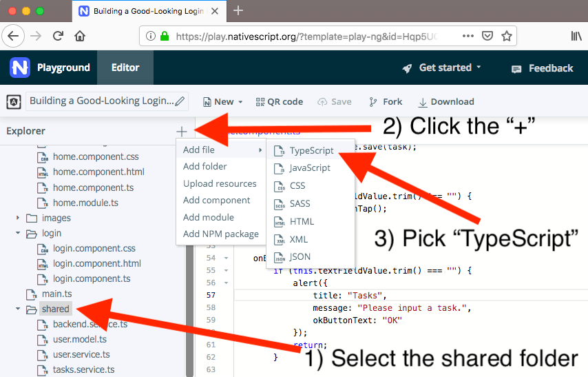Expand the images folder
Screen dimensions: 588x377
18,218
